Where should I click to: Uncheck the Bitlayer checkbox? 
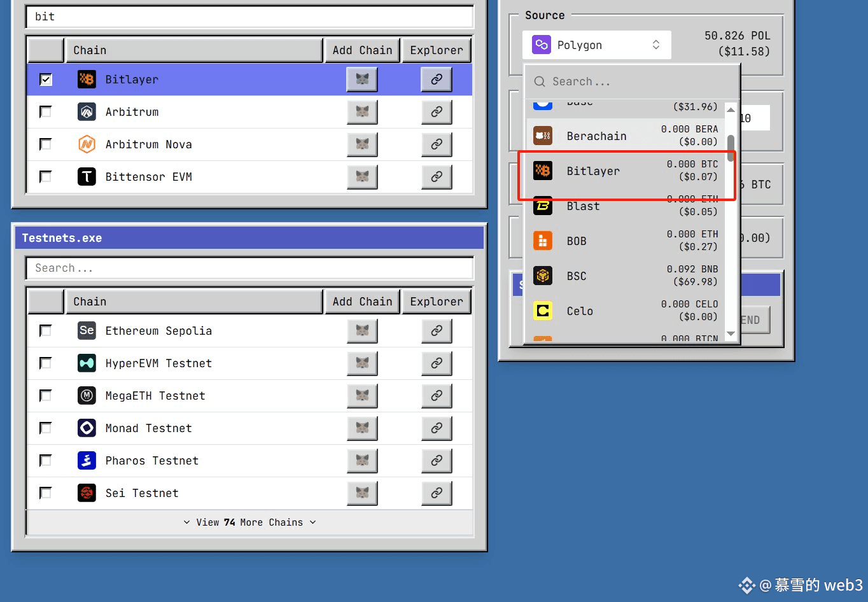(46, 80)
